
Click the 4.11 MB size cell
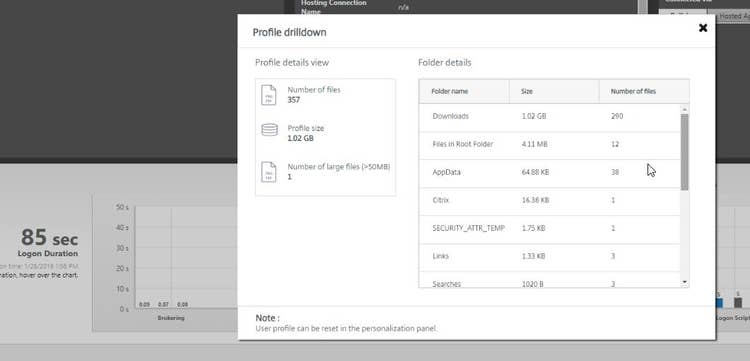click(x=534, y=144)
